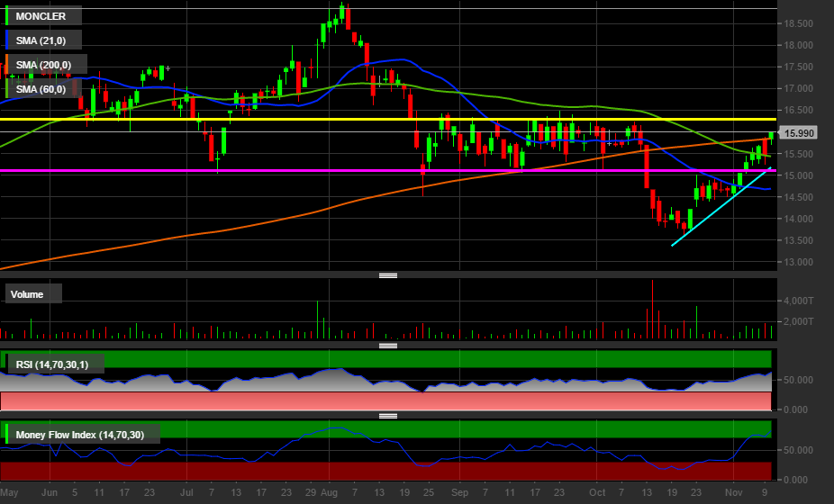
Task: Grab the divider handle between volume and RSI panels
Action: coord(388,346)
